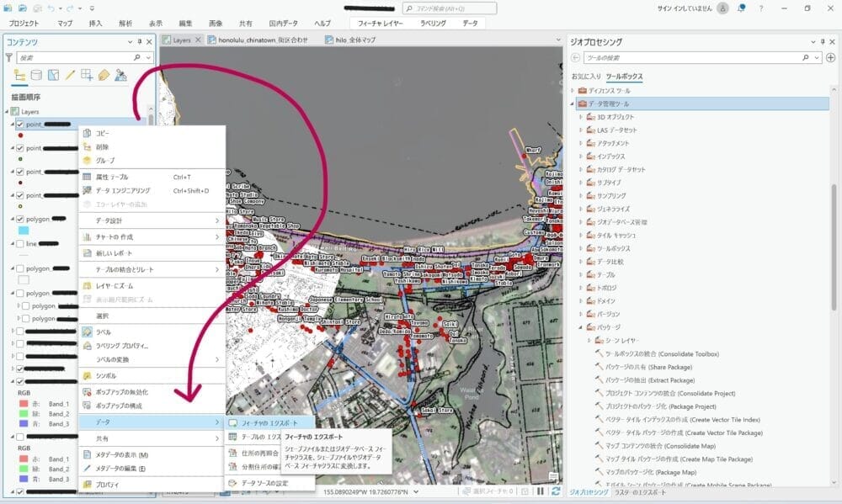Screen dimensions: 842x504
Task: Click the new project icon in title bar
Action: (x=8, y=8)
